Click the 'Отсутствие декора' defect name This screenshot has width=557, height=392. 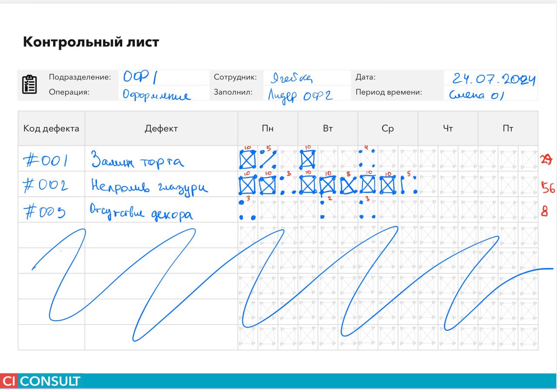(x=141, y=212)
